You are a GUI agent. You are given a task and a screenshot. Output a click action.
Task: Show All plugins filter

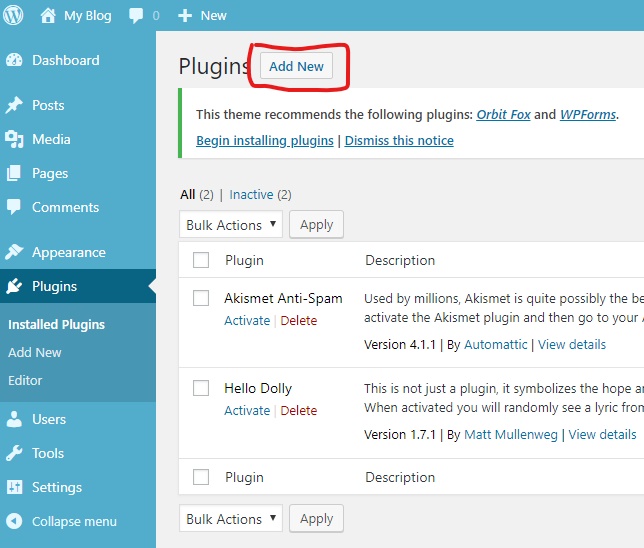pos(188,194)
